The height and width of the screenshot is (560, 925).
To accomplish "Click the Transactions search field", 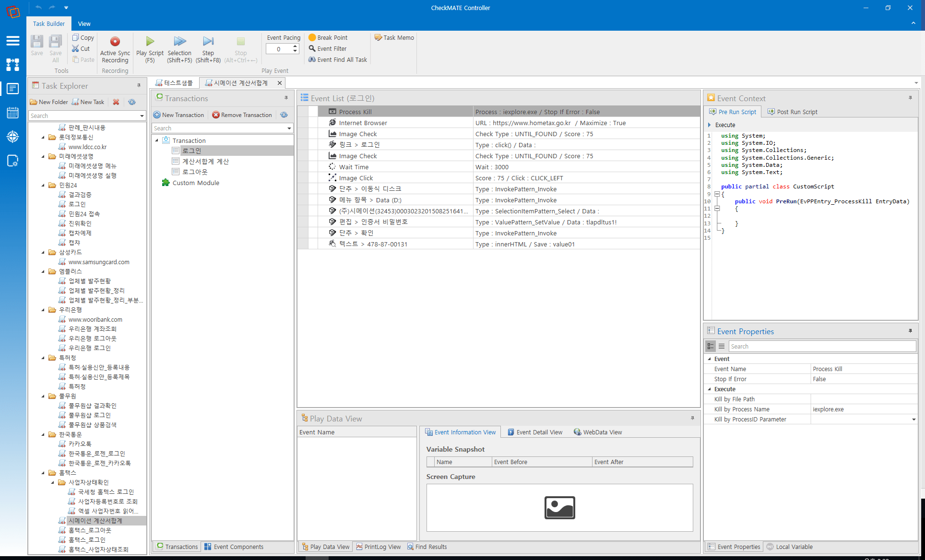I will click(x=218, y=128).
